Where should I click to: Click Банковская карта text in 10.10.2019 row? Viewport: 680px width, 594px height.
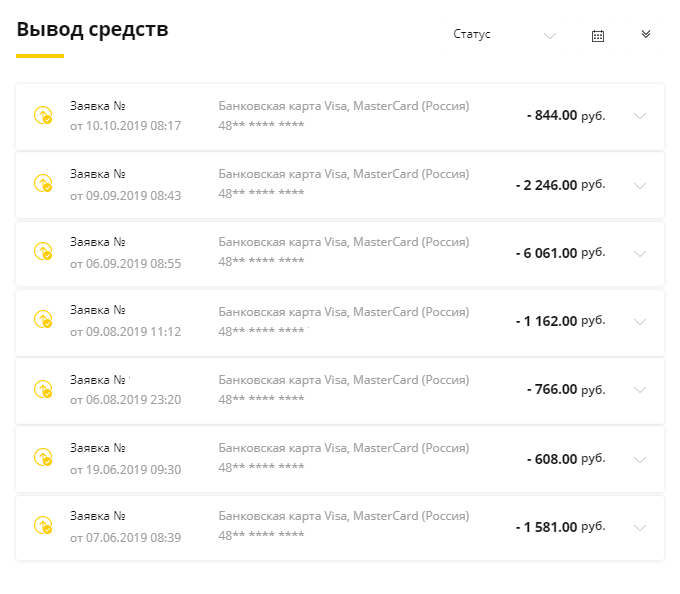tap(343, 106)
